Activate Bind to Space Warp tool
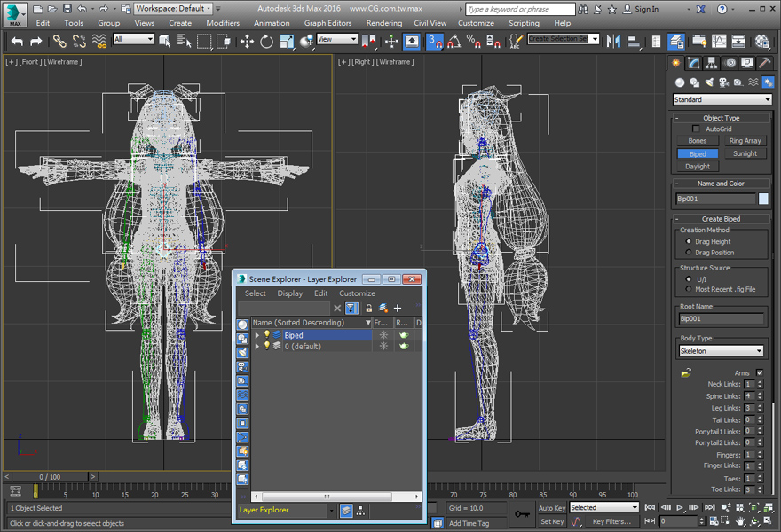781x532 pixels. point(99,42)
